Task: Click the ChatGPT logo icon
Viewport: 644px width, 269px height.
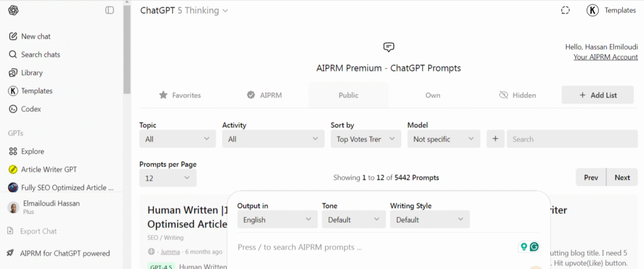Action: [13, 10]
